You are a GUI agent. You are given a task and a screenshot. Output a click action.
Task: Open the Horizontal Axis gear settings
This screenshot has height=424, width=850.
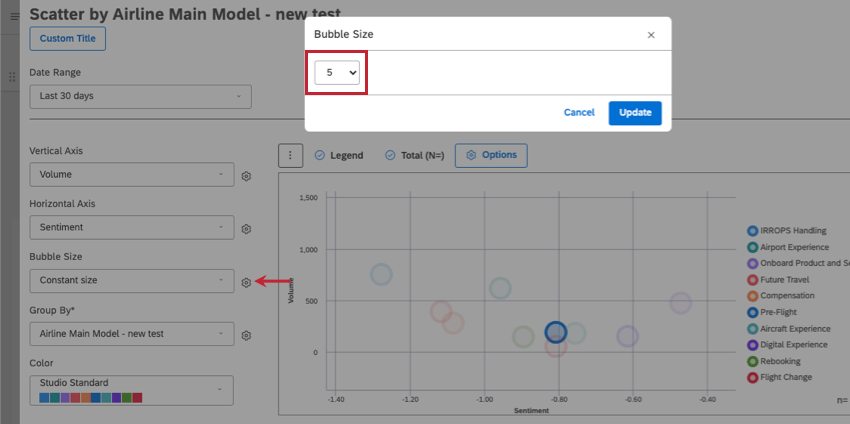[246, 228]
